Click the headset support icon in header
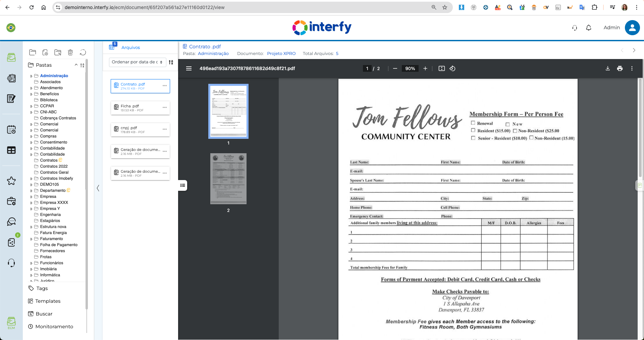This screenshot has height=340, width=644. (575, 28)
